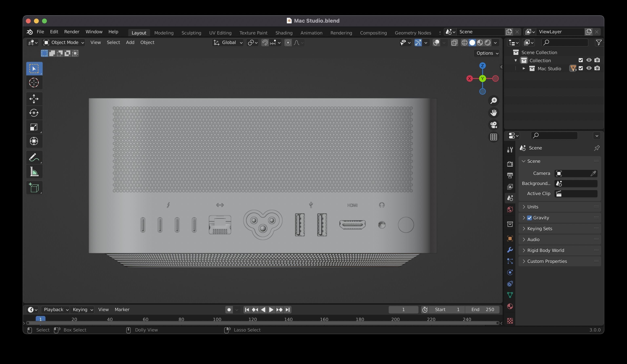Open the Object properties tab

click(510, 238)
